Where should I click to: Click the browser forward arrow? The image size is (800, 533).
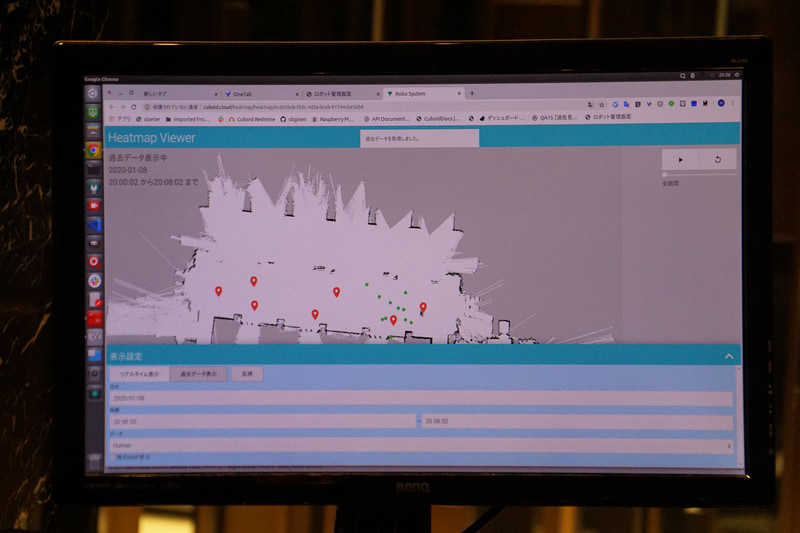(x=122, y=107)
